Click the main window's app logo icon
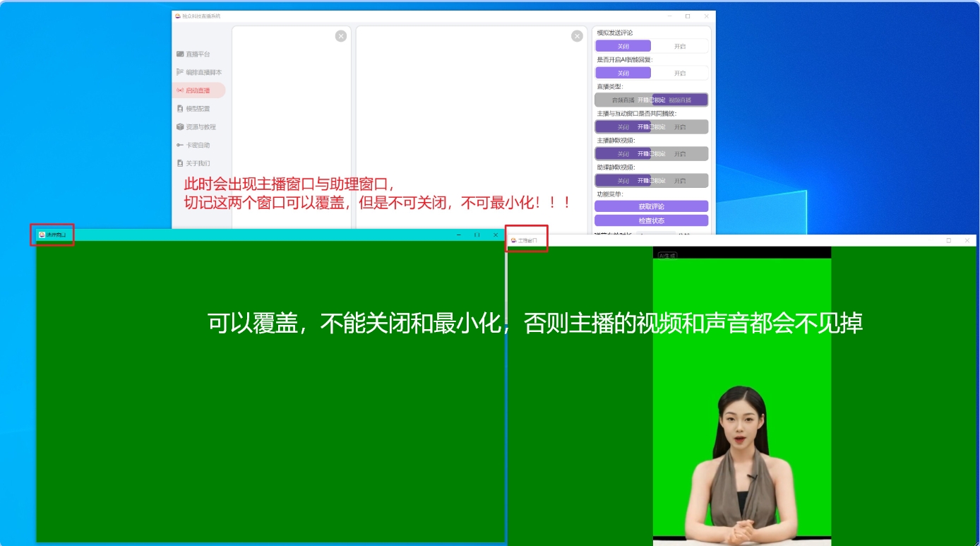 [178, 16]
